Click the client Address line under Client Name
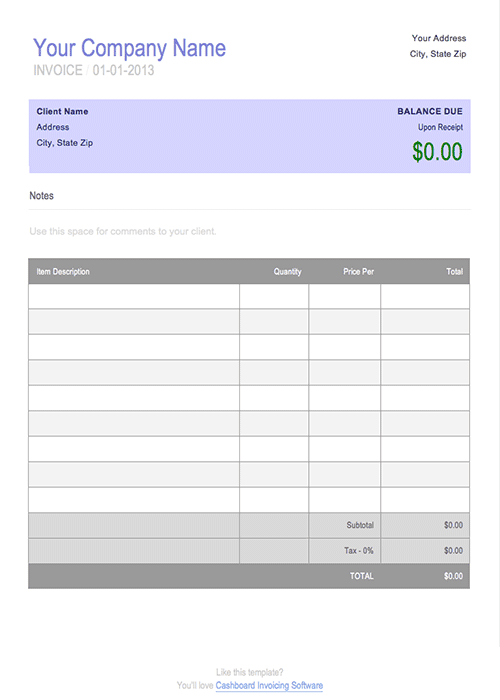This screenshot has width=500, height=700. click(x=53, y=127)
